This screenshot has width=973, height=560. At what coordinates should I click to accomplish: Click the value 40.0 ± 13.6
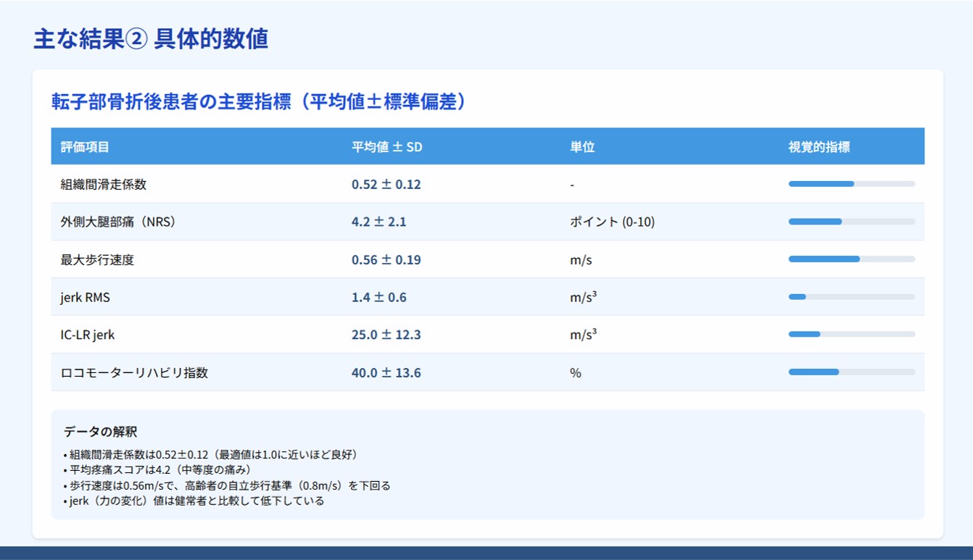click(386, 373)
